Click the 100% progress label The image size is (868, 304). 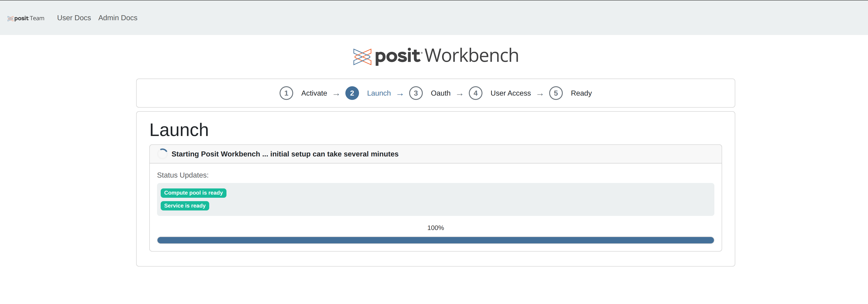(x=435, y=228)
